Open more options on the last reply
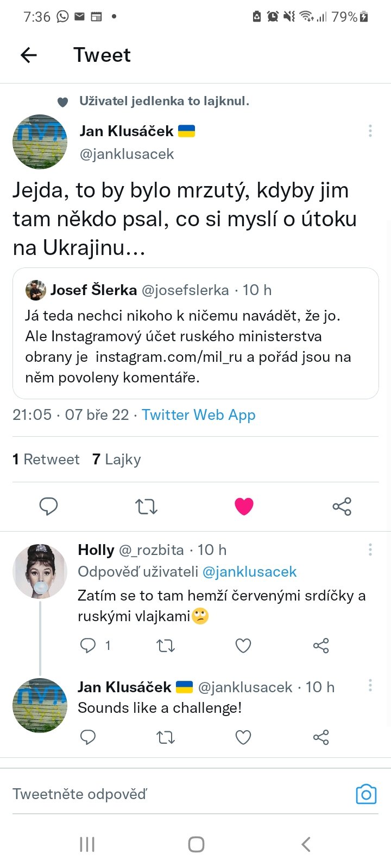 [370, 686]
